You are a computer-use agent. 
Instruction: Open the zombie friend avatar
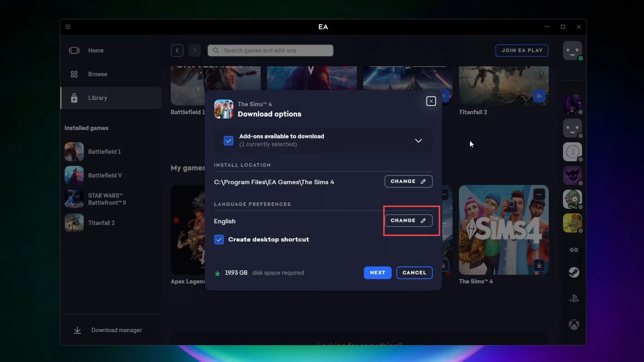pos(572,199)
